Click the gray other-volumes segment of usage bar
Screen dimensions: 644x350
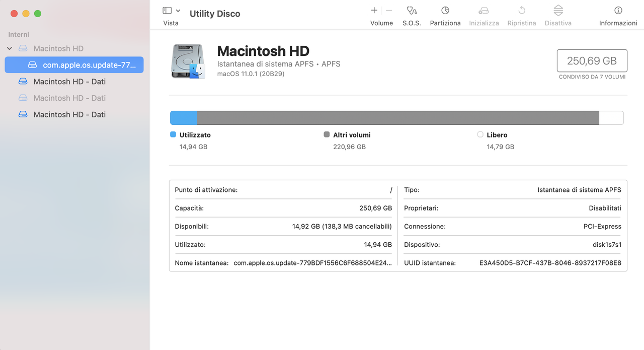tap(398, 118)
